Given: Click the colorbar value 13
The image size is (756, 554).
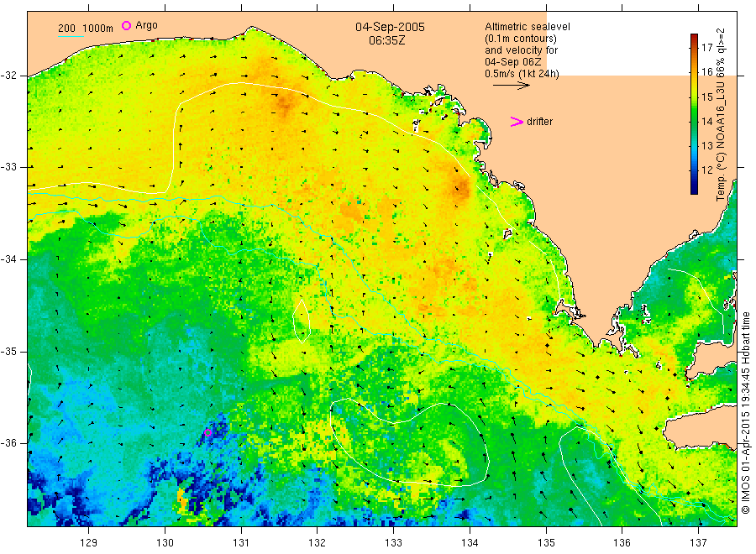Looking at the screenshot, I should [x=706, y=145].
